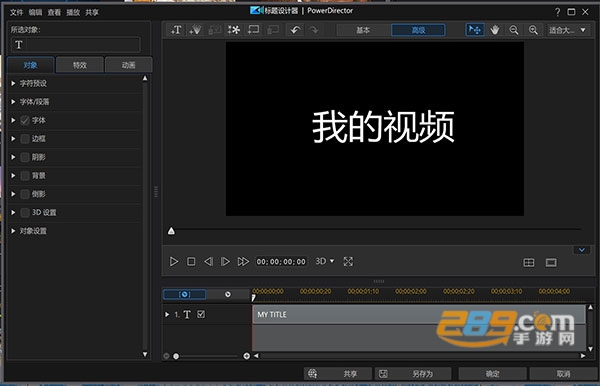Click the 确定 OK button
The height and width of the screenshot is (386, 600).
click(x=492, y=373)
